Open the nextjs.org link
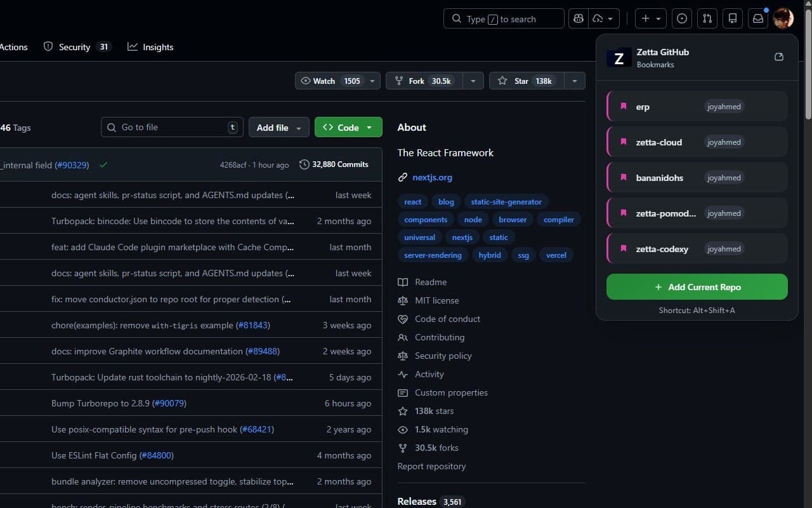Screen dimensions: 812x508 432,177
